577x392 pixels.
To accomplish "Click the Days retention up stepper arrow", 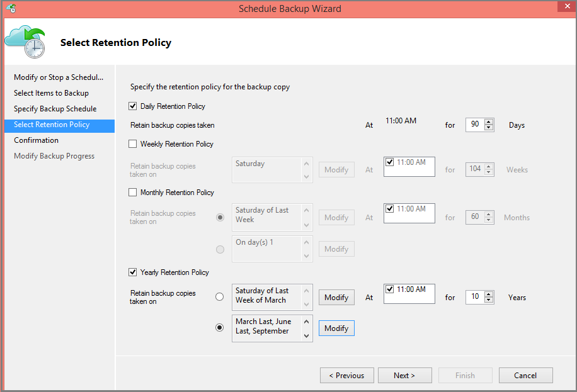I will coord(488,121).
